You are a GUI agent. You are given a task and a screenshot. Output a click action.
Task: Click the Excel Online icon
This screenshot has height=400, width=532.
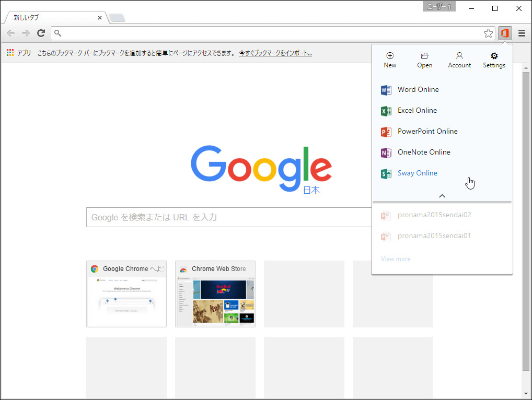click(x=386, y=111)
